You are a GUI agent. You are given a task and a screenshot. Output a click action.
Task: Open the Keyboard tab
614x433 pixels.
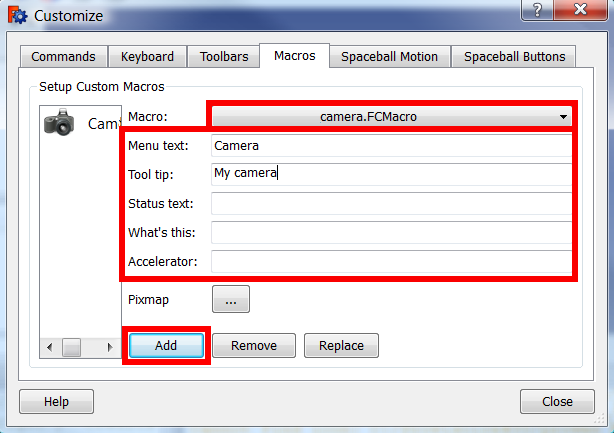tap(147, 56)
